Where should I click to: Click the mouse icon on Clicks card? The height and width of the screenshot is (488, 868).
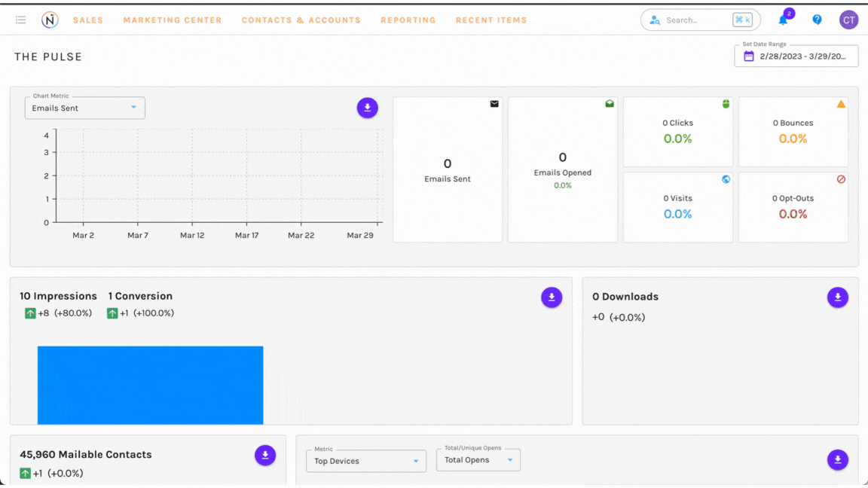[x=726, y=104]
